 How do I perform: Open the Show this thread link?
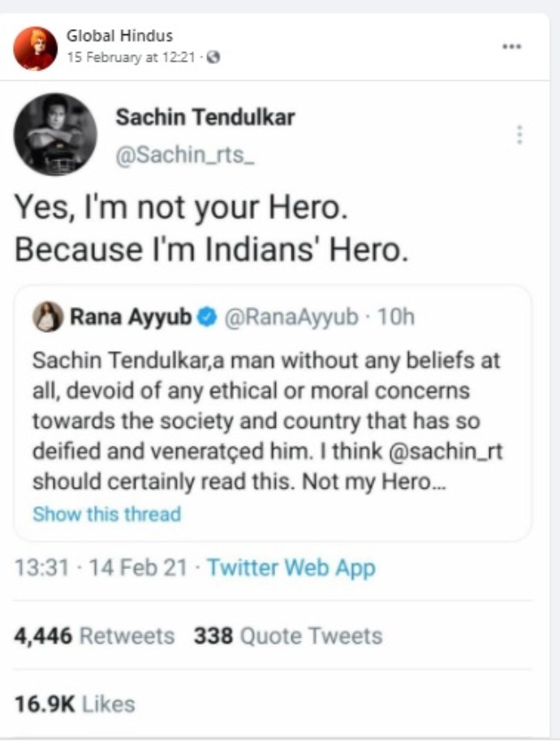[x=106, y=514]
